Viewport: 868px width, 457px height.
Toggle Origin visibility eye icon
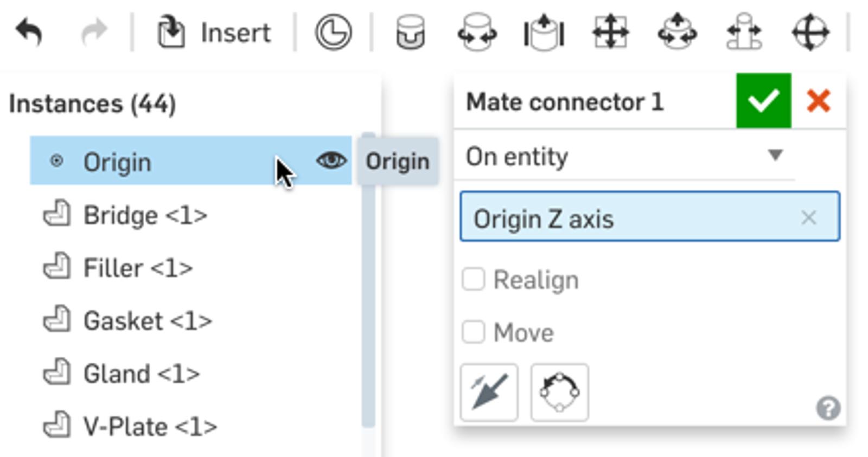331,160
